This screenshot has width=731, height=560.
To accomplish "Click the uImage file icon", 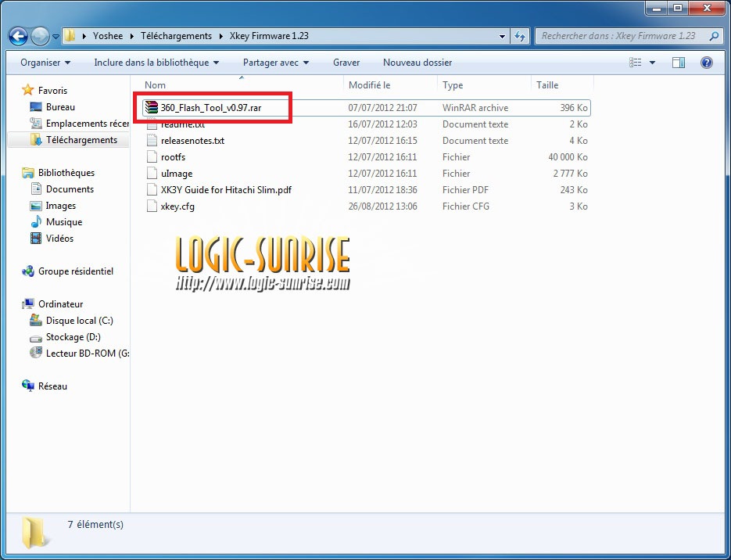I will tap(152, 174).
